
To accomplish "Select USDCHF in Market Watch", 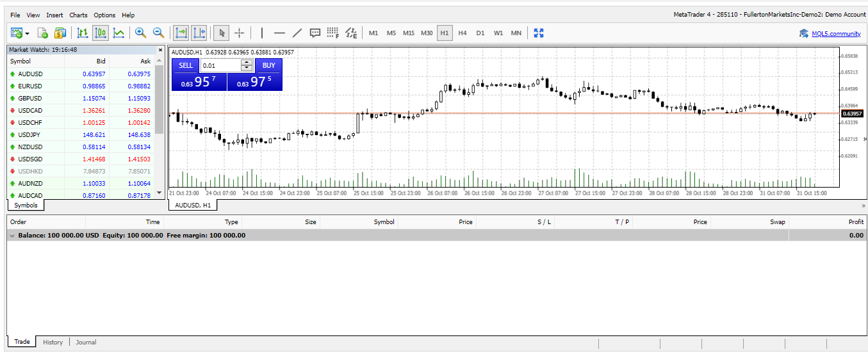I will [x=81, y=122].
